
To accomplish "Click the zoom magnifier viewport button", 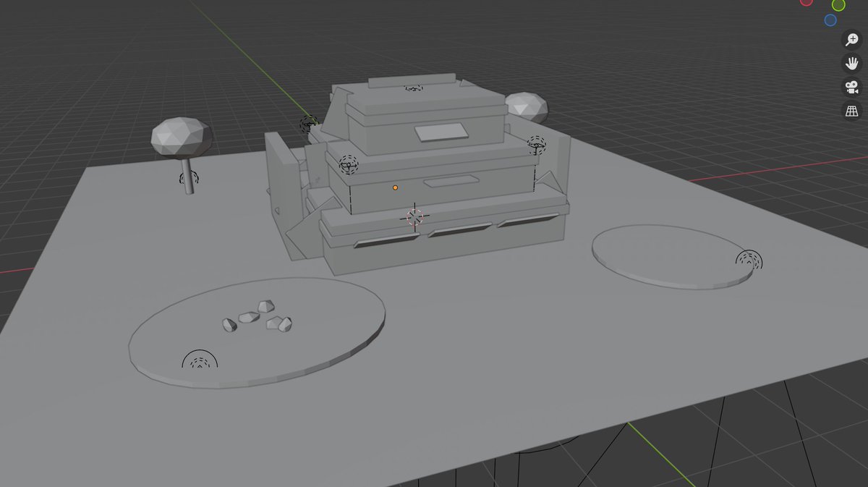I will point(852,40).
